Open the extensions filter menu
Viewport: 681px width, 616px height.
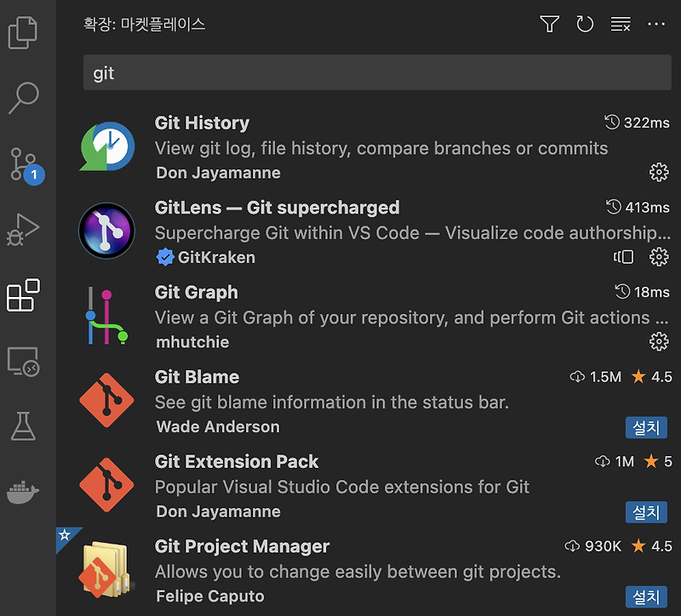pyautogui.click(x=549, y=25)
